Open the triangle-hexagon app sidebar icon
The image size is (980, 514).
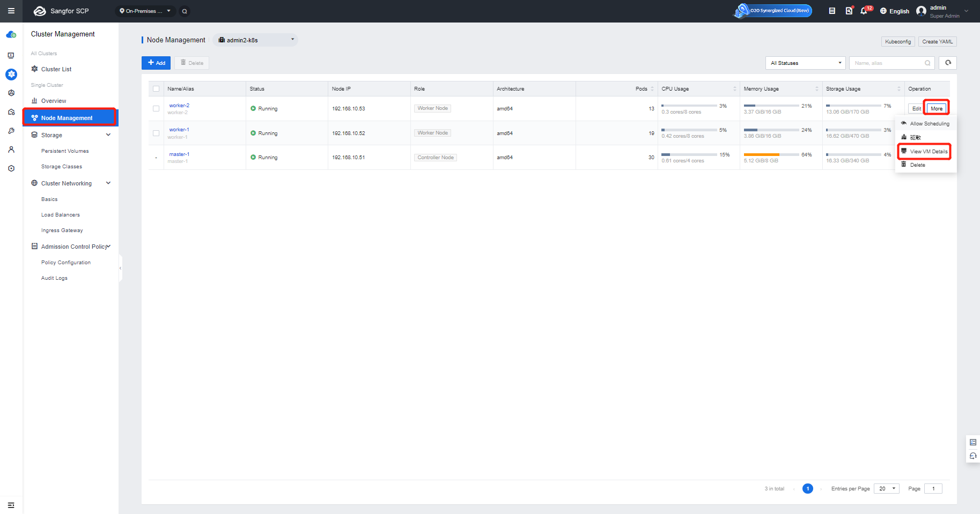pyautogui.click(x=11, y=93)
